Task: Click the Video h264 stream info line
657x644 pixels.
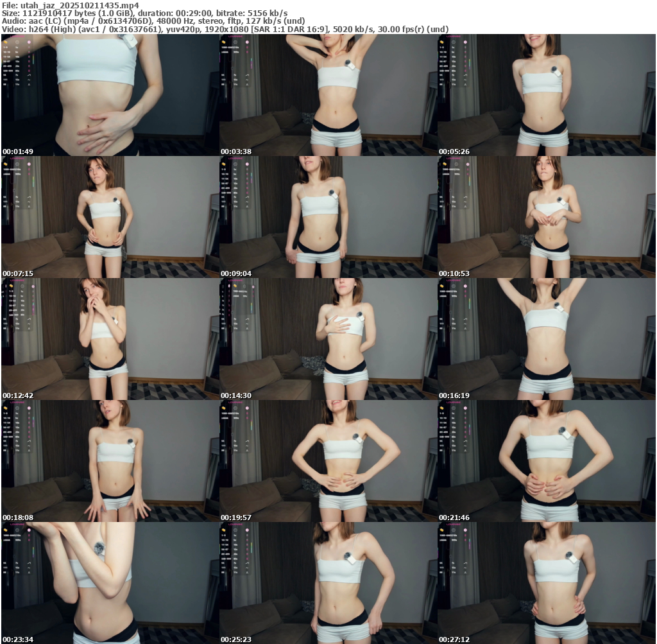Action: tap(225, 30)
